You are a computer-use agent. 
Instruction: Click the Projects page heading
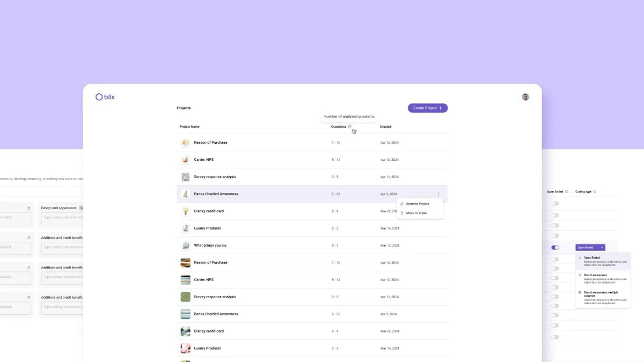pyautogui.click(x=184, y=108)
